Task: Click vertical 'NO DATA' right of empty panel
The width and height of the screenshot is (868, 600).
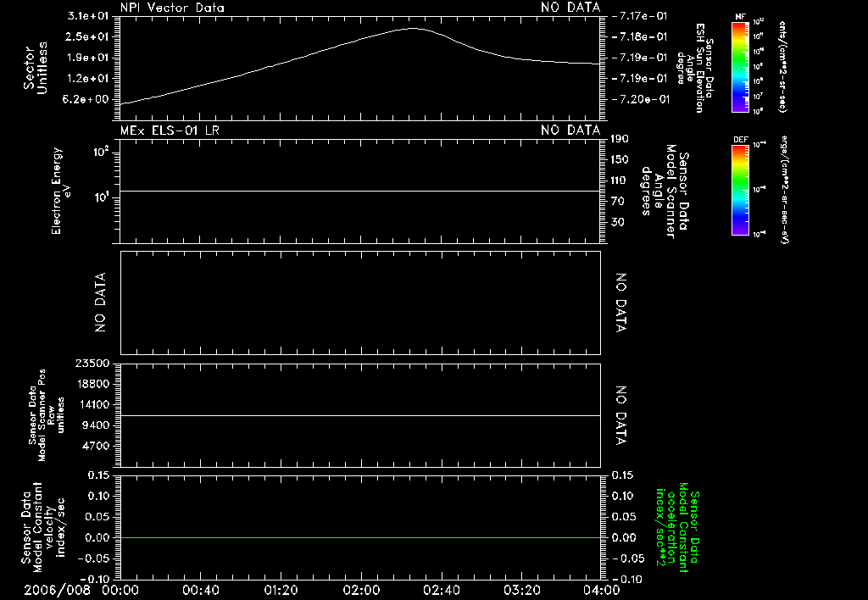Action: coord(621,303)
